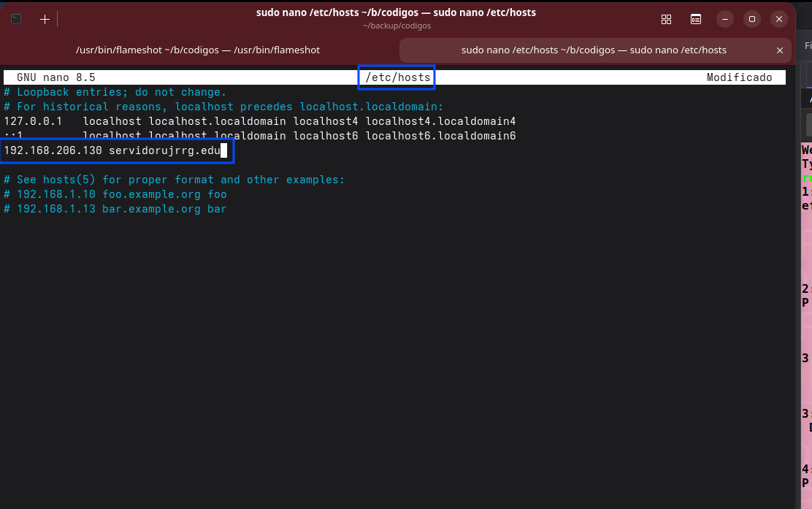The width and height of the screenshot is (812, 509).
Task: Click the foo.example.org foo comment line
Action: [115, 194]
